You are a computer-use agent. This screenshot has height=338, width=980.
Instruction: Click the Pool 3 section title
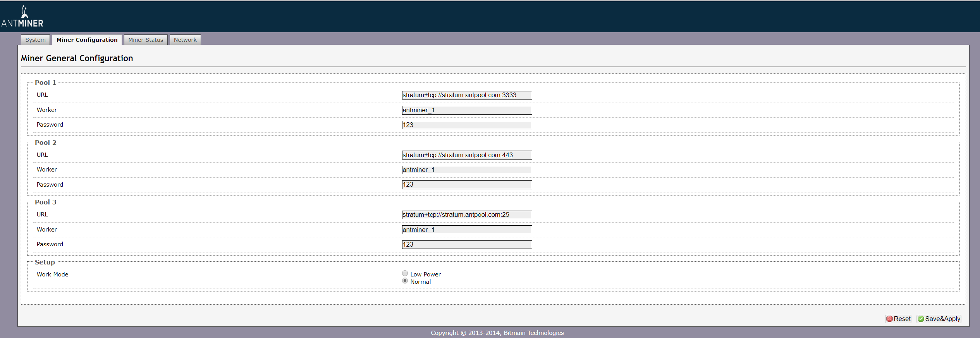coord(45,202)
